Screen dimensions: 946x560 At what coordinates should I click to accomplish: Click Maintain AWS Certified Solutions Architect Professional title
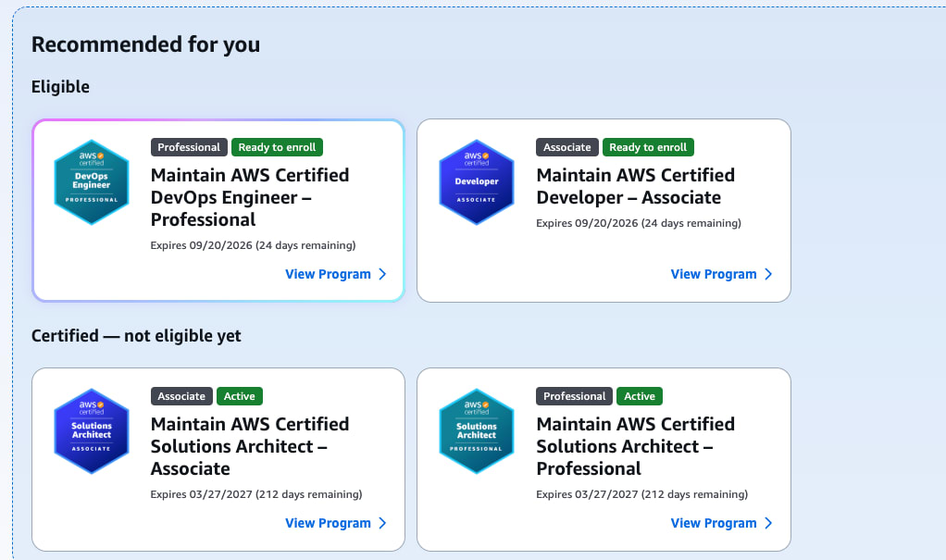coord(635,446)
